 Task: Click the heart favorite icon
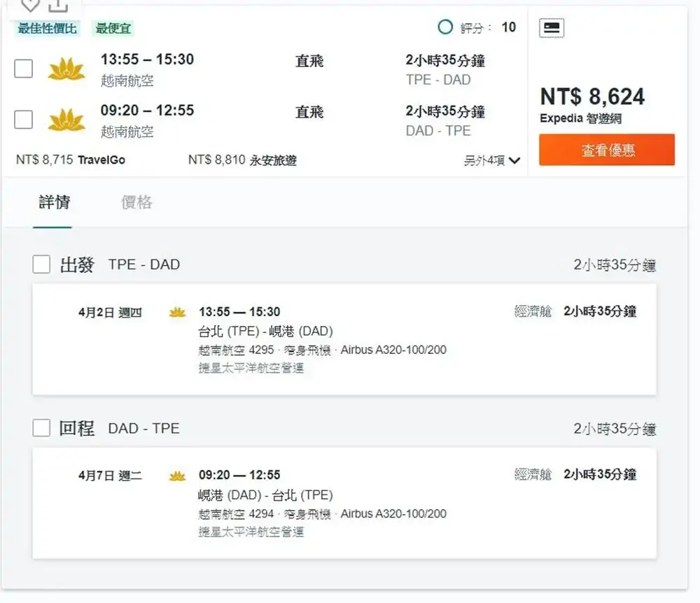point(29,6)
